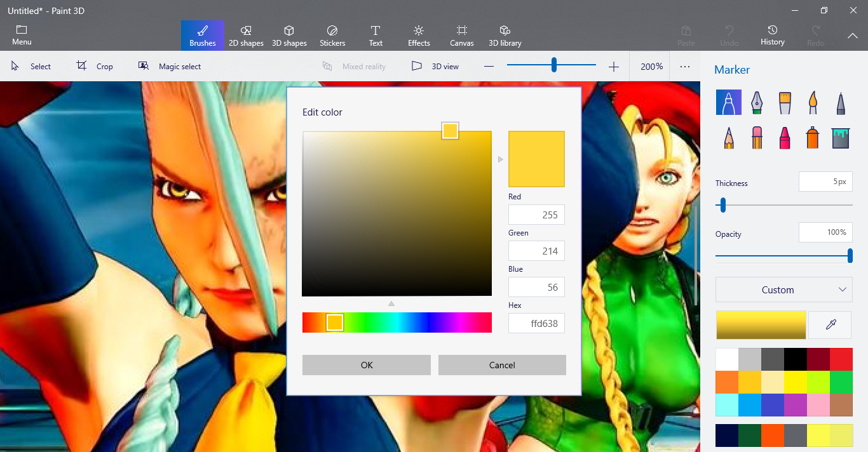868x452 pixels.
Task: Pick the red swatch in the palette
Action: click(841, 359)
